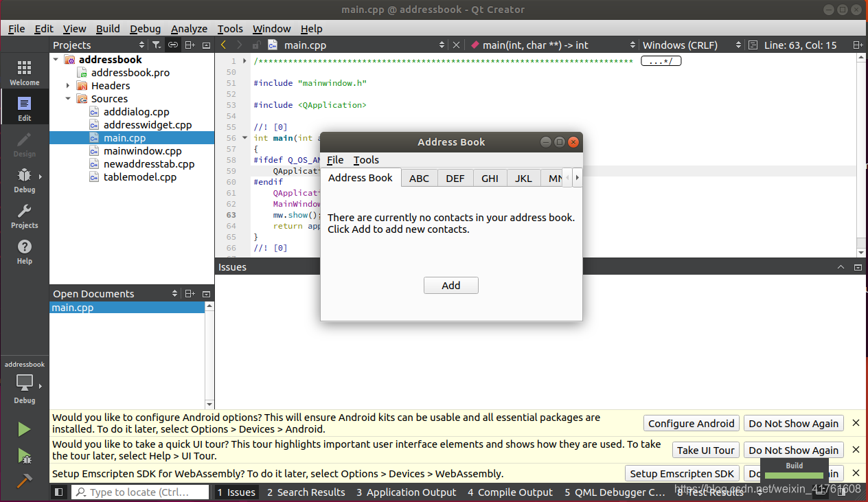Image resolution: width=868 pixels, height=502 pixels.
Task: Run the project with green arrow
Action: pos(24,429)
